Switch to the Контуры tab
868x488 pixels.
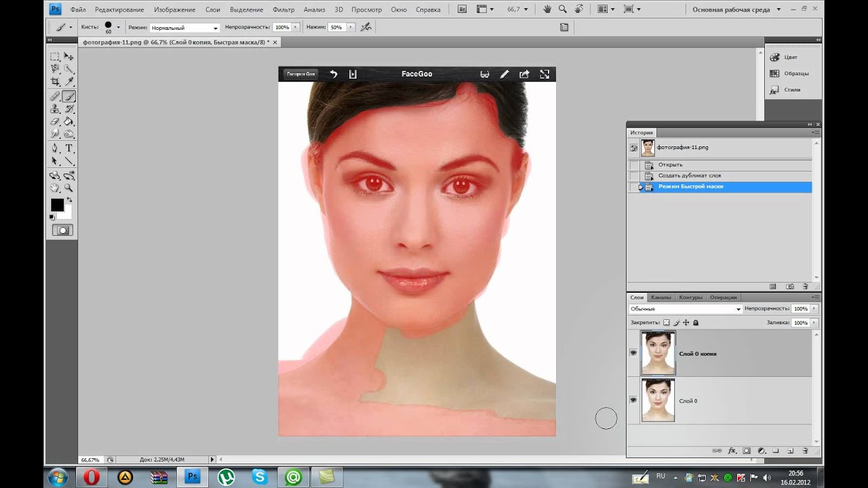[x=690, y=298]
